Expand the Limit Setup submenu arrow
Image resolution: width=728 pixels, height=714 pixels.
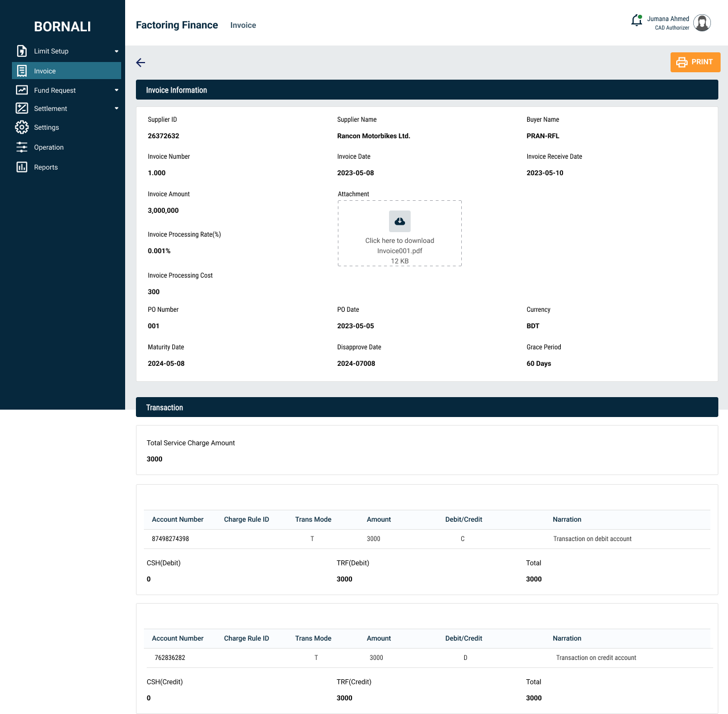click(117, 51)
